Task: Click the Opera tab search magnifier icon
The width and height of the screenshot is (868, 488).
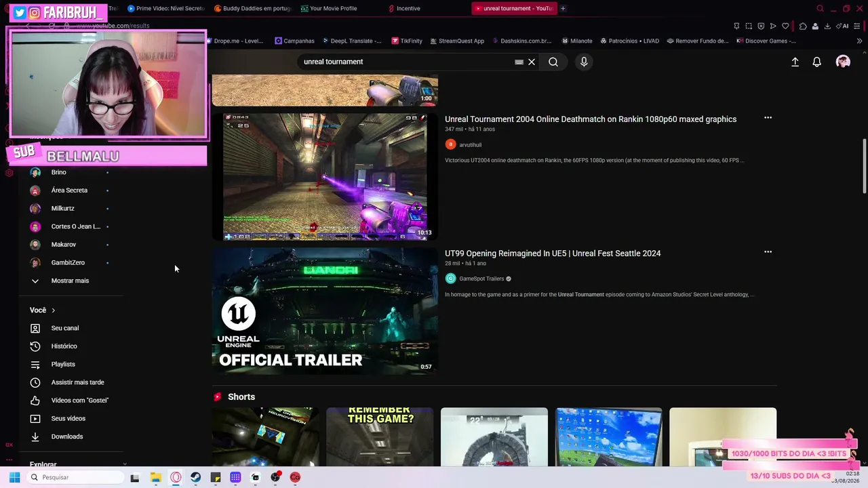Action: 820,9
